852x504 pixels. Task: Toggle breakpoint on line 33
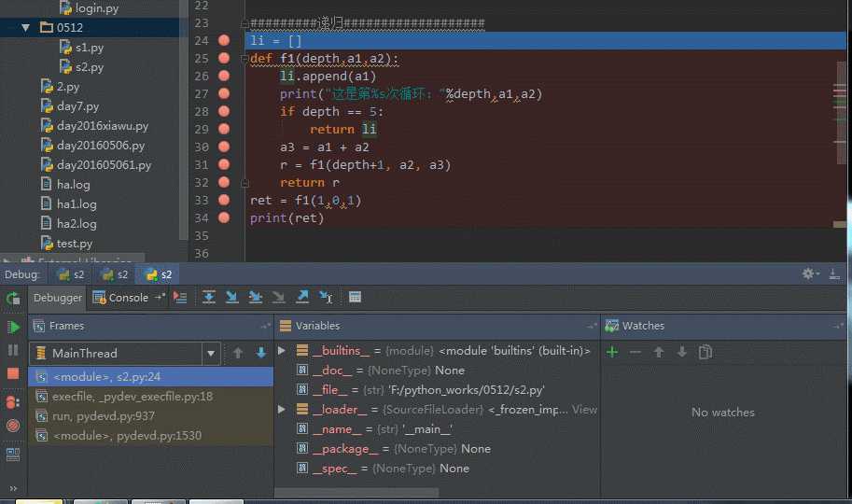[224, 200]
